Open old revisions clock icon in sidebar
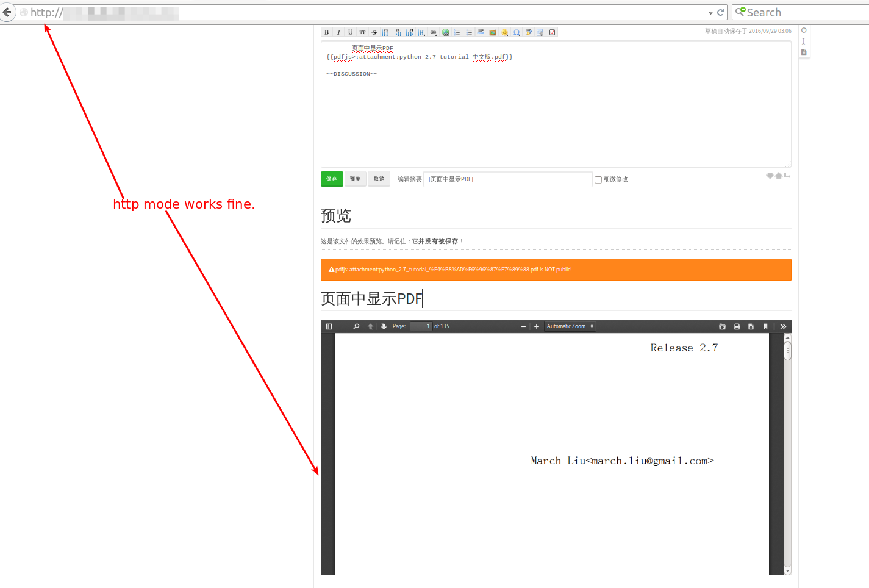Viewport: 869px width, 588px height. 804,30
